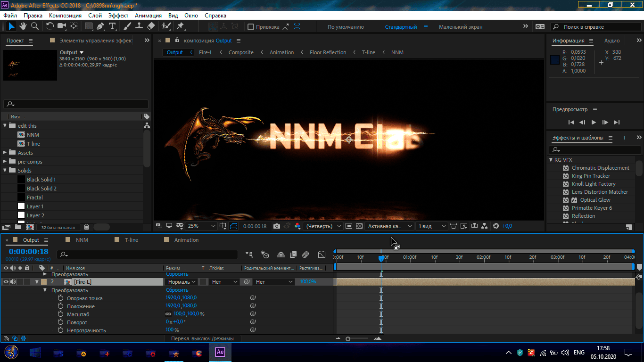Screen dimensions: 644x362
Task: Toggle Draft 3D in timeline
Action: tap(265, 255)
